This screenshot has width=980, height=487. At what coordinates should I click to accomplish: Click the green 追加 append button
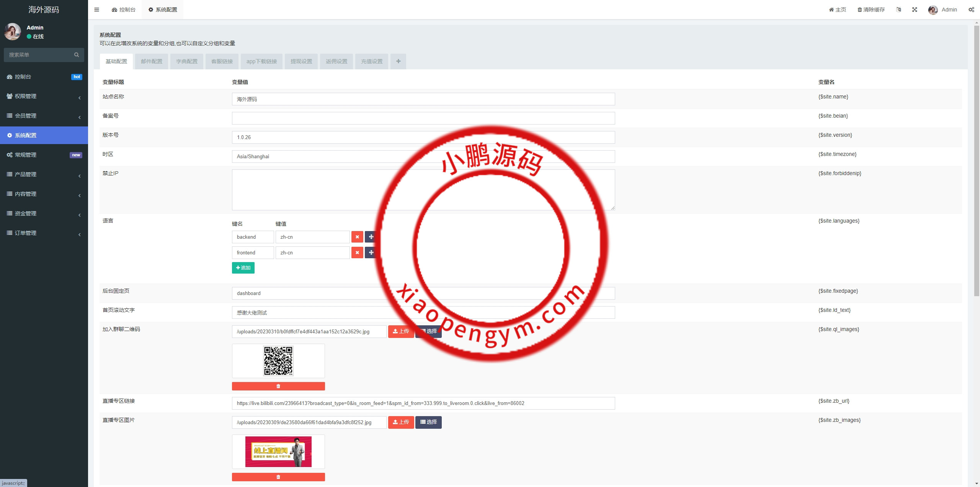243,267
